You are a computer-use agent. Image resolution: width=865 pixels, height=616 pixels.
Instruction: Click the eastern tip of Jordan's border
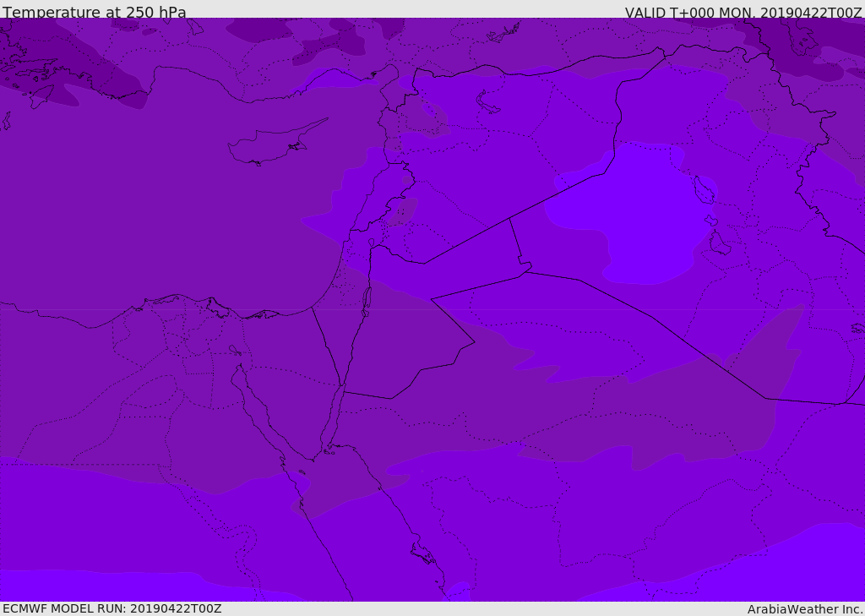point(531,266)
